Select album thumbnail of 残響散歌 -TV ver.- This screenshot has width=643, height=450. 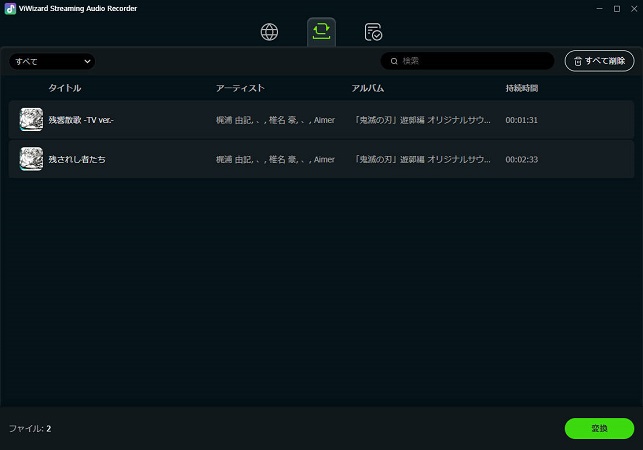tap(31, 119)
